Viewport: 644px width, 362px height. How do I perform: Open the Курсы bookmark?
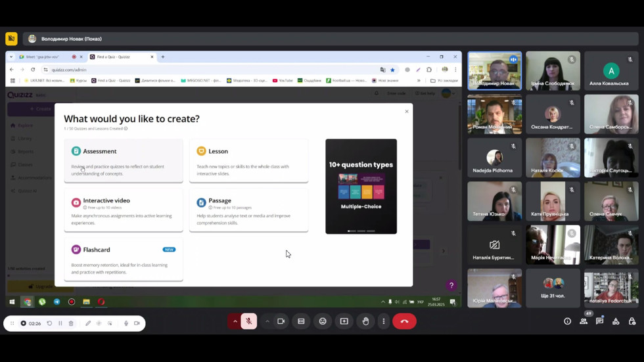(x=78, y=80)
